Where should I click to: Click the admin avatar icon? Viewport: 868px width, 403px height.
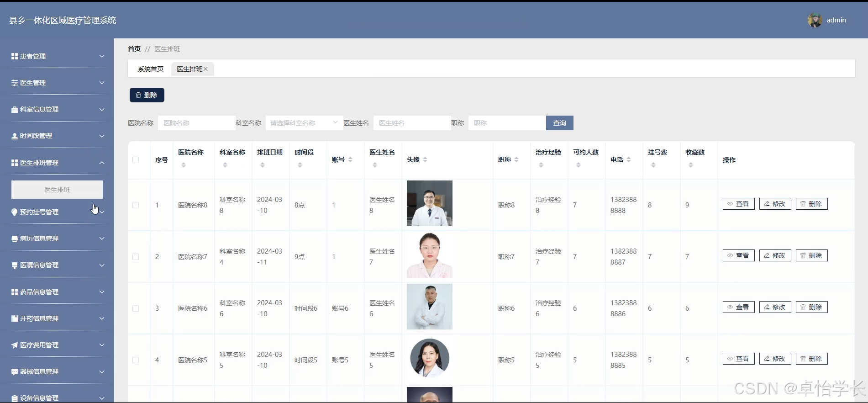click(815, 20)
